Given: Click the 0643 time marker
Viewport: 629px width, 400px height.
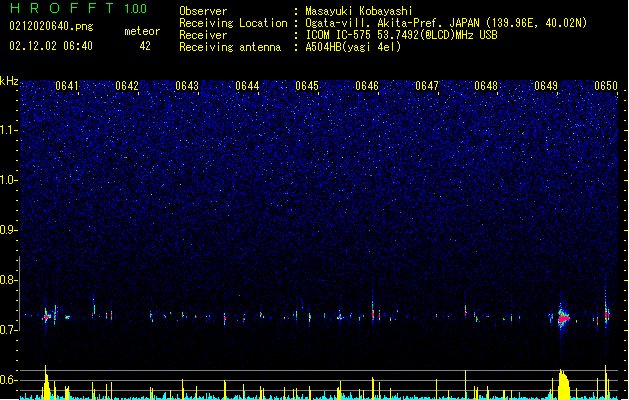Looking at the screenshot, I should pos(187,86).
